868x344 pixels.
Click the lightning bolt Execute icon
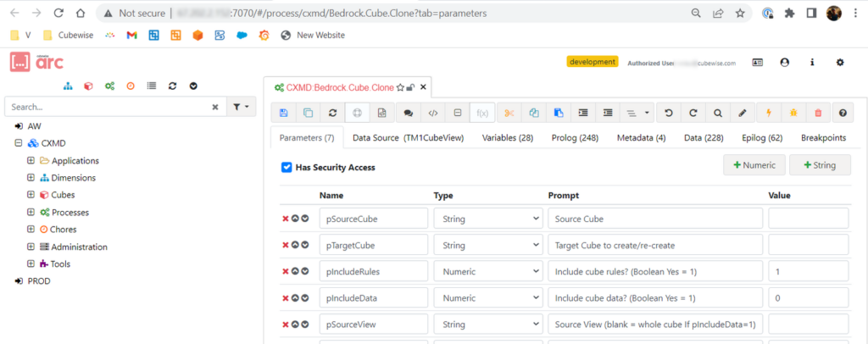point(768,113)
